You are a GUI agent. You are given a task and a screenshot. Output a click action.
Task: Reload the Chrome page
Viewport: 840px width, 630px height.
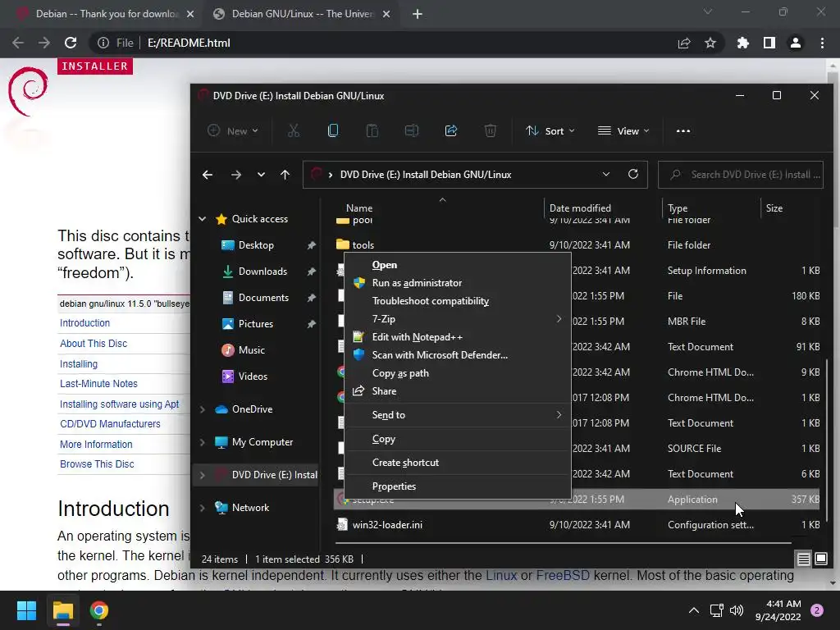pos(71,43)
